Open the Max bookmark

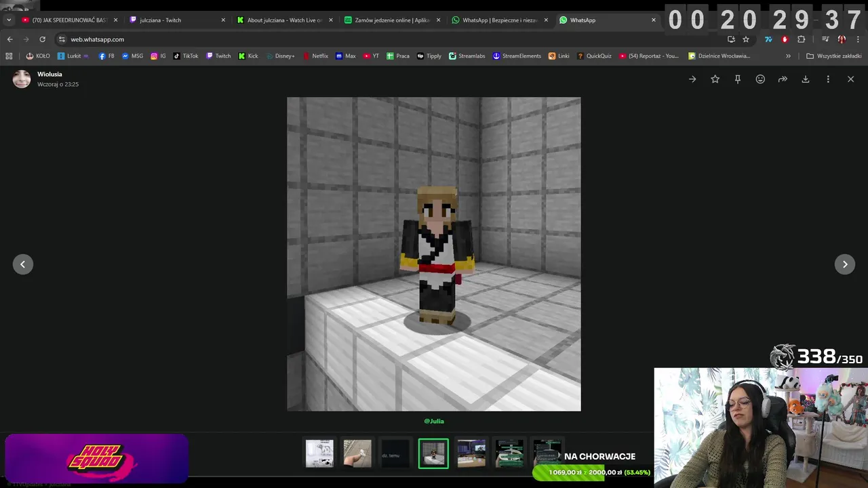(x=346, y=56)
